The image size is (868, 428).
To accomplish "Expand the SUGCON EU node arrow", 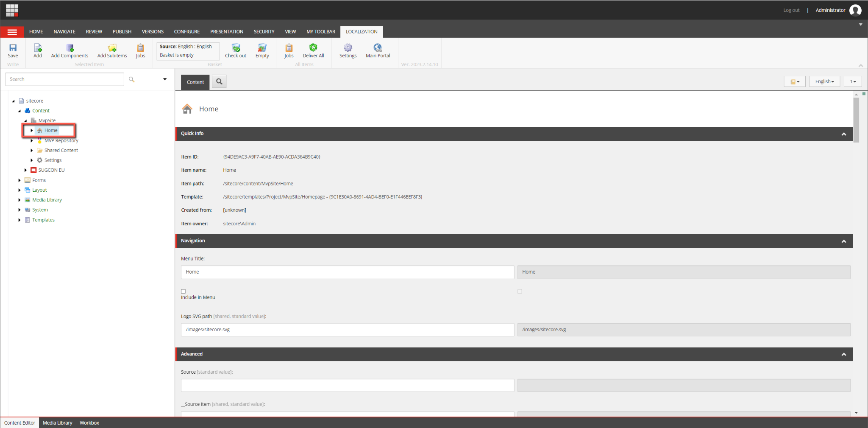I will (x=25, y=170).
